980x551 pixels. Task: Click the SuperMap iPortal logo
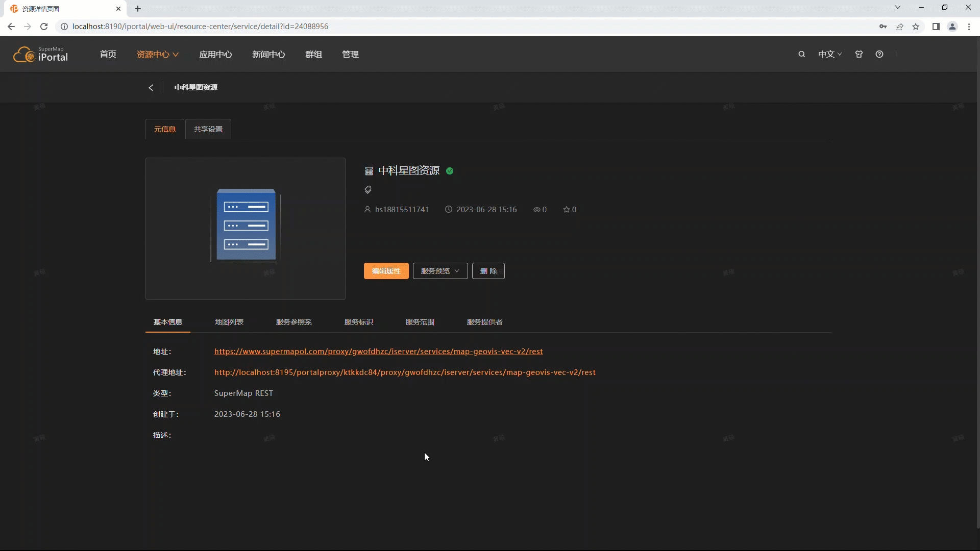pos(40,54)
